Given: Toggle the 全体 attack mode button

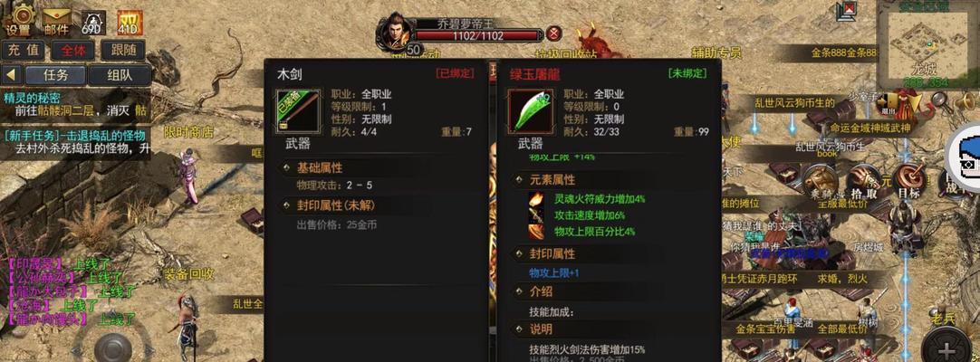Looking at the screenshot, I should 73,51.
